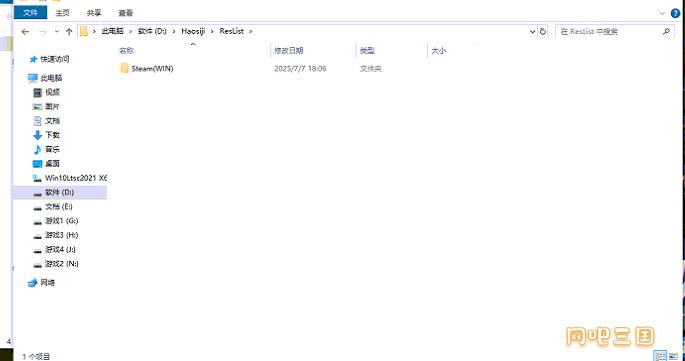685x361 pixels.
Task: Go back with the back arrow
Action: point(25,31)
